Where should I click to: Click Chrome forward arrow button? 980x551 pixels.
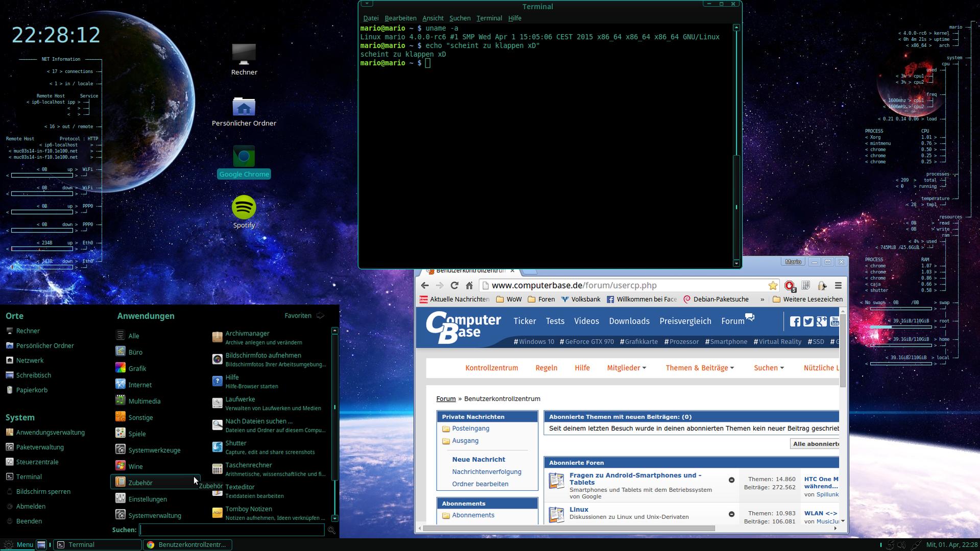[440, 285]
